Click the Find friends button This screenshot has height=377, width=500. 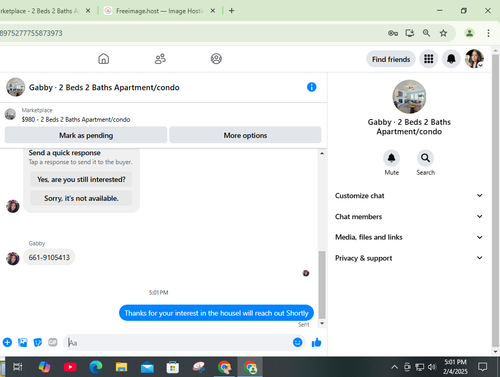(391, 59)
